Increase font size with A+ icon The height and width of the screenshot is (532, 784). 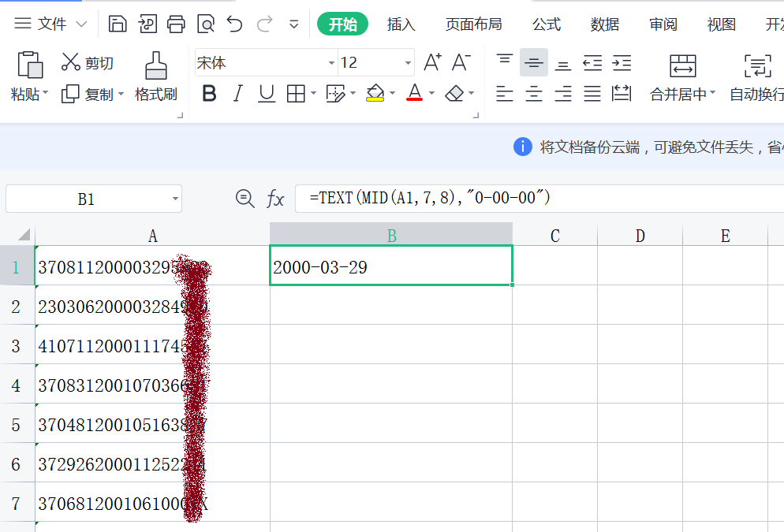coord(432,62)
